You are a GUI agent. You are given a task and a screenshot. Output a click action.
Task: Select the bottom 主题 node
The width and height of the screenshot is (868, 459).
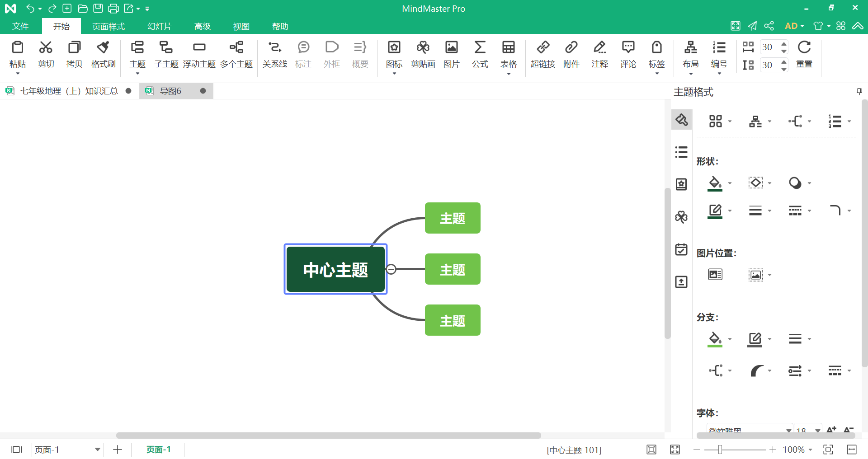(x=453, y=320)
